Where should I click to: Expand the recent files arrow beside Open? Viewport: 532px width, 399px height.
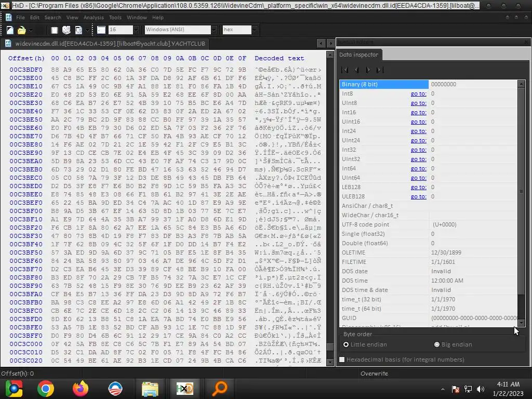31,30
